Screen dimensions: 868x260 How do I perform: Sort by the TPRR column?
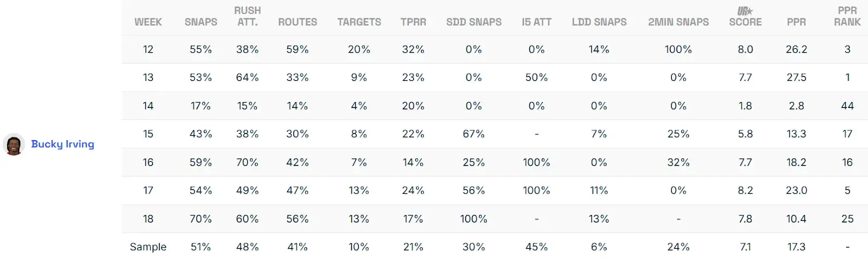[x=413, y=22]
